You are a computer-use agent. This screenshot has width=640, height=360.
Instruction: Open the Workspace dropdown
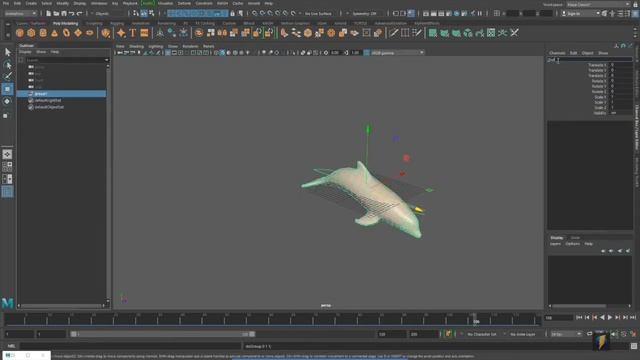pos(598,4)
